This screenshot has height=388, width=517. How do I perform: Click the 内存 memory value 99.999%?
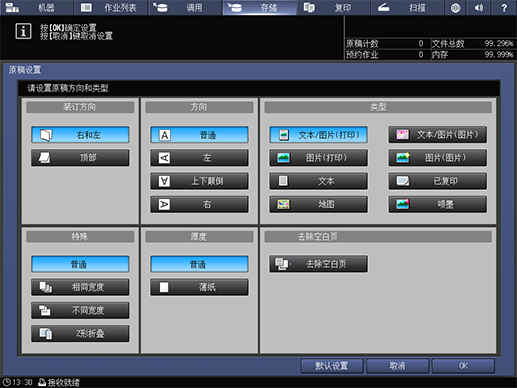[499, 55]
